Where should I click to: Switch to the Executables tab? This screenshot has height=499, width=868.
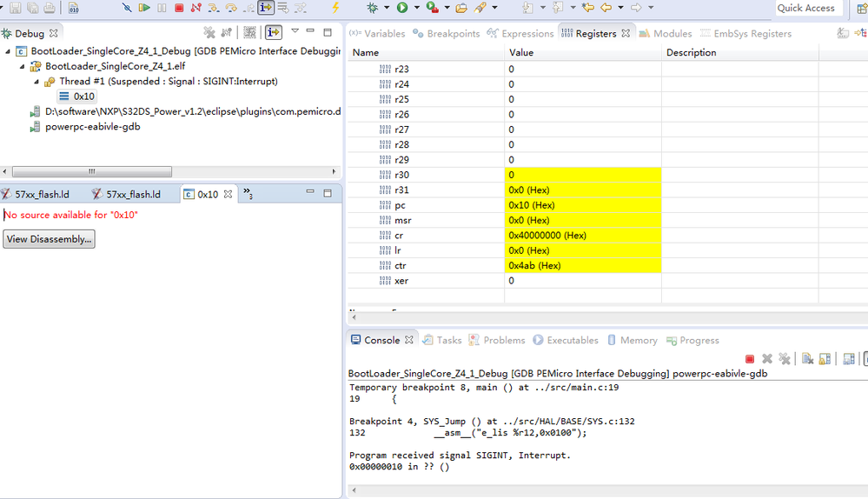(566, 340)
